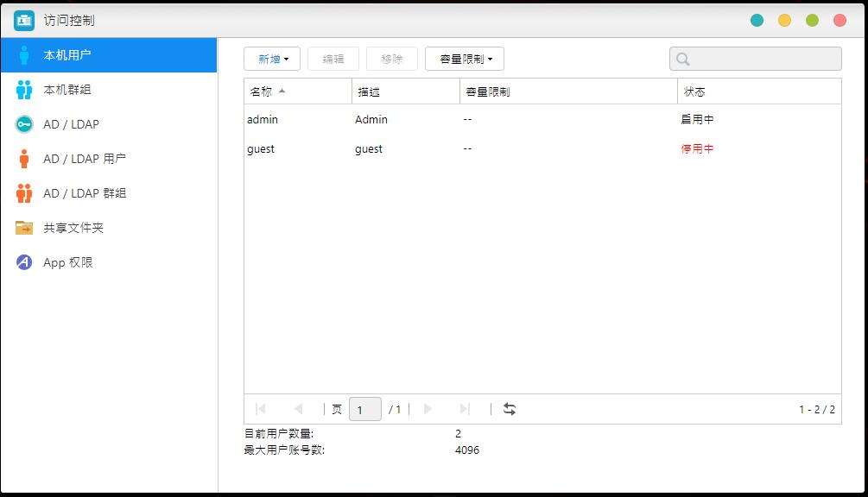Click inside the page number input
Screen dimensions: 868x497
(364, 408)
